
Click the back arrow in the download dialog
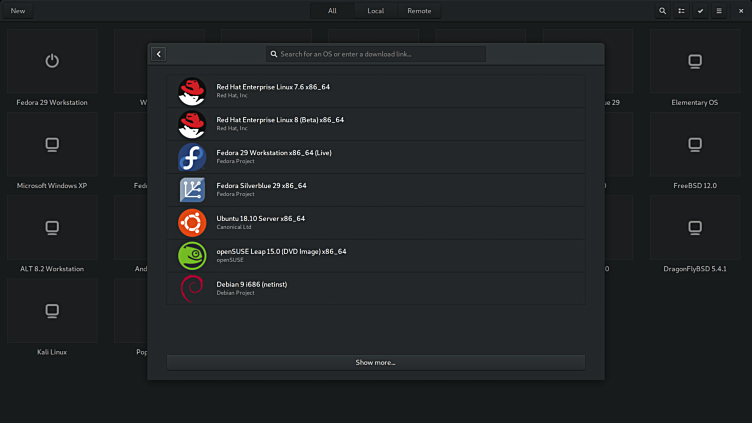point(158,54)
